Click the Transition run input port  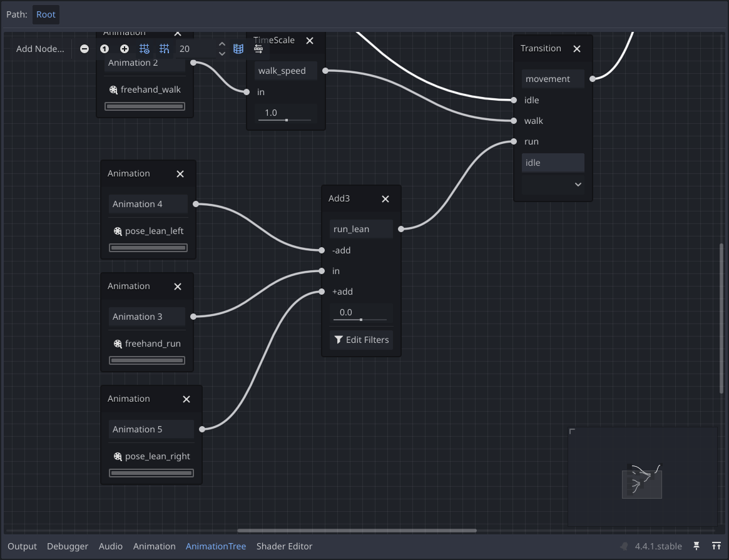(514, 141)
